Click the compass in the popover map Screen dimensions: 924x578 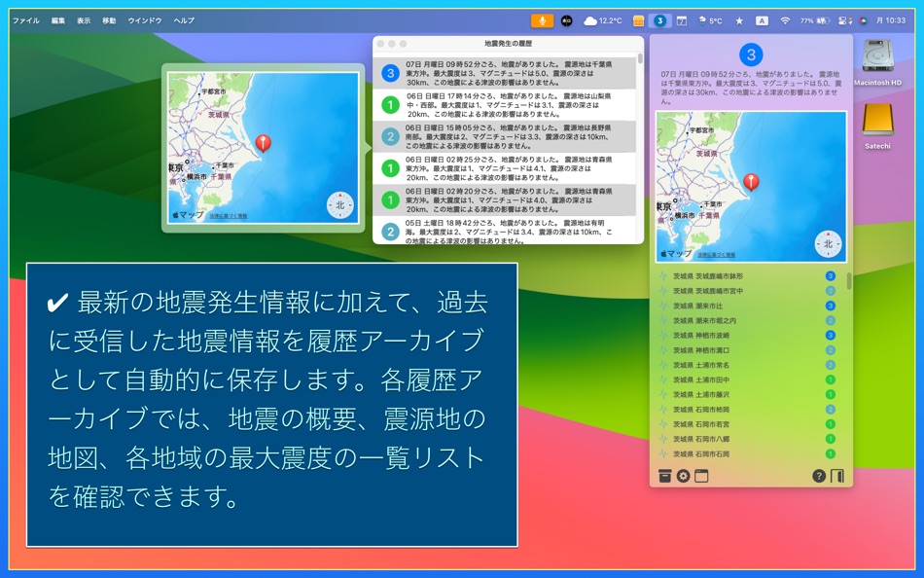click(340, 205)
